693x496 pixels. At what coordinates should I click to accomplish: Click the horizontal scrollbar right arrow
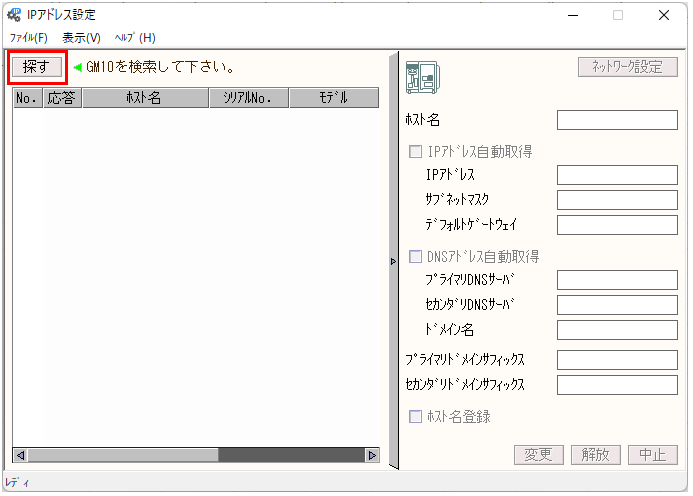[372, 455]
